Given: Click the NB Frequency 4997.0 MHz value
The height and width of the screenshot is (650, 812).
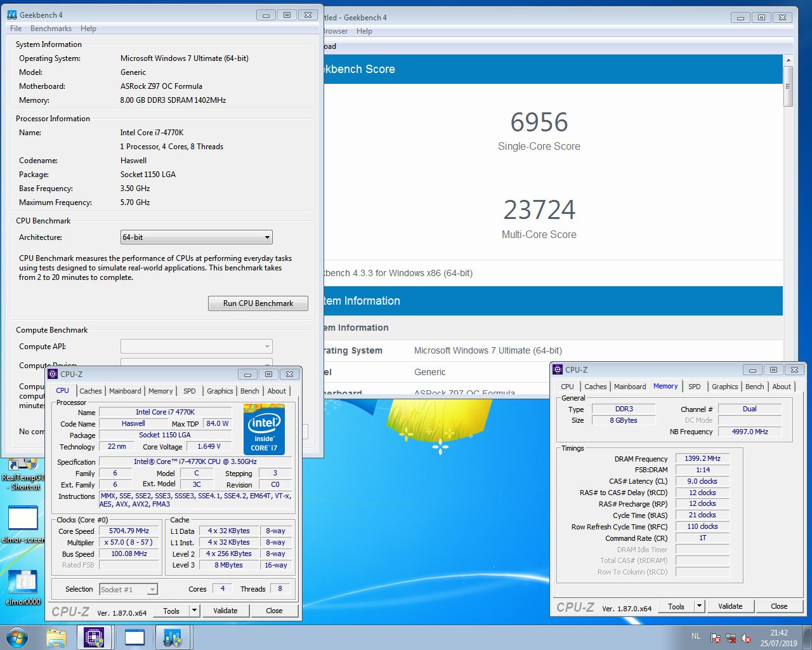Looking at the screenshot, I should click(750, 432).
